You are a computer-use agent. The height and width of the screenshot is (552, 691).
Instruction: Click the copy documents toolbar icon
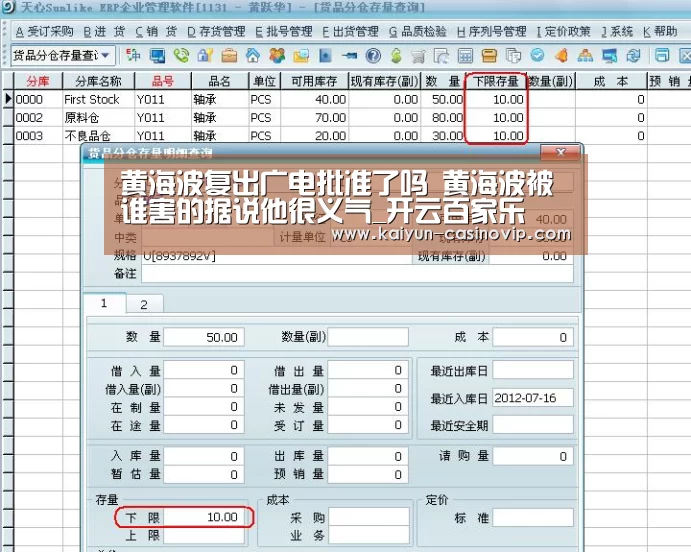tap(513, 56)
